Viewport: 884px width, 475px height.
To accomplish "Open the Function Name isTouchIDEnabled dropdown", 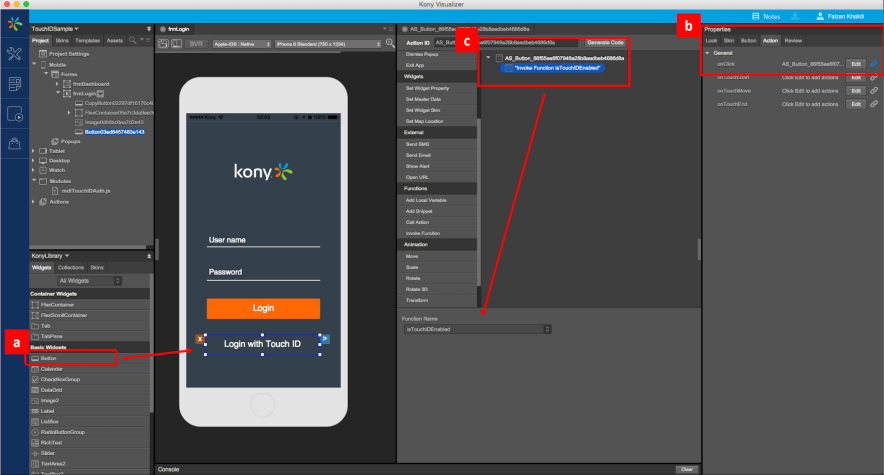I will (x=477, y=329).
